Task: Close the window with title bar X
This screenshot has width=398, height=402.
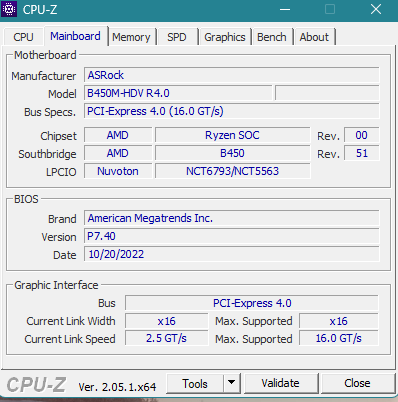Action: coord(376,9)
